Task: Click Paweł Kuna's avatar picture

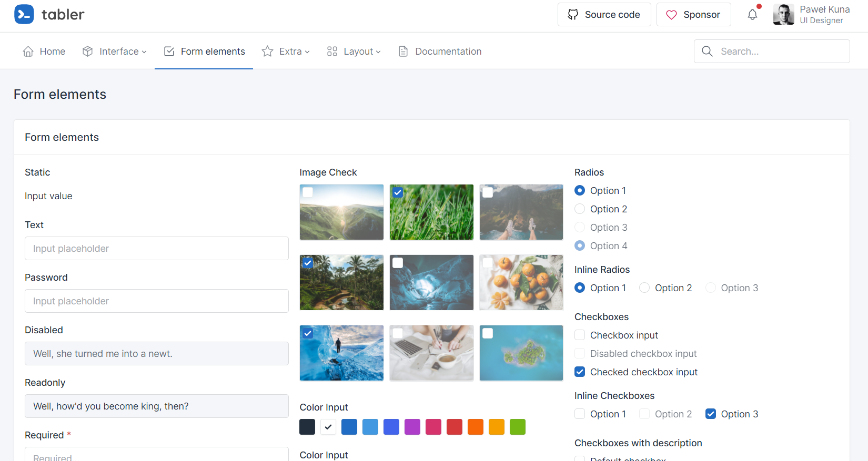Action: coord(784,15)
